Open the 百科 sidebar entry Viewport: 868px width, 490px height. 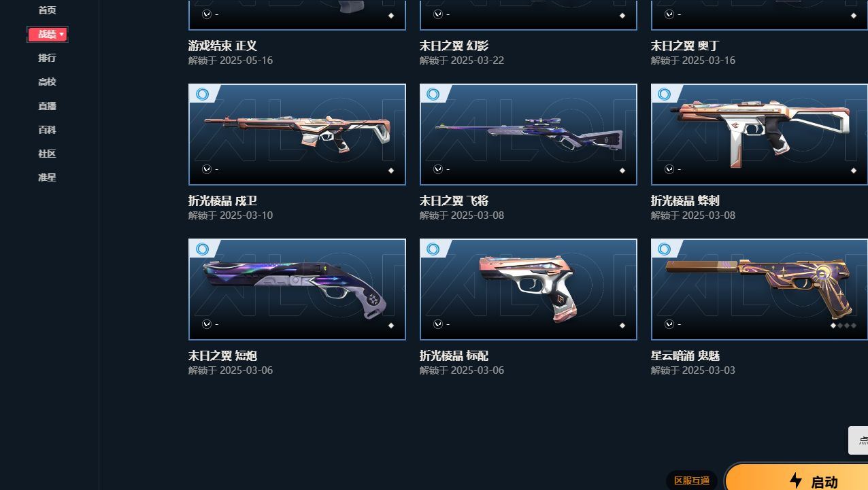[47, 129]
